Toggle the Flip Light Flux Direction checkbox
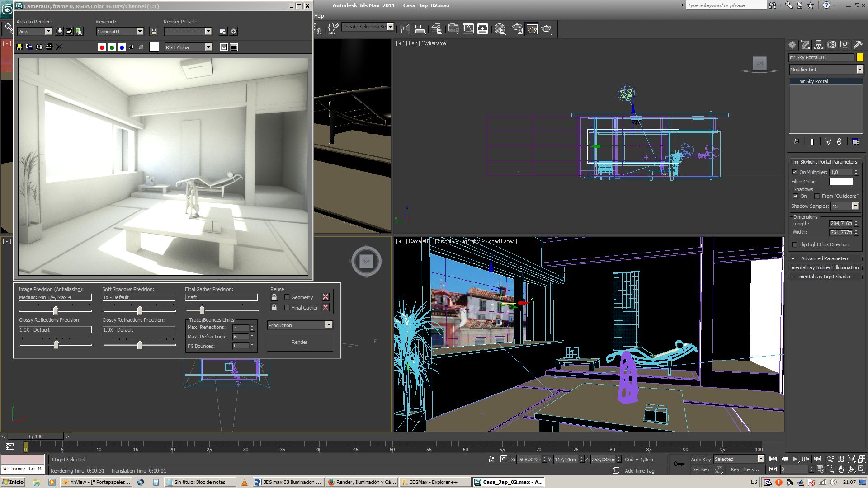This screenshot has height=488, width=868. (x=795, y=244)
